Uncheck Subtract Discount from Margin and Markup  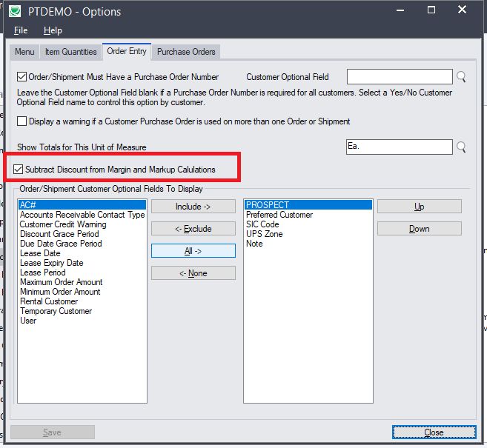(19, 170)
